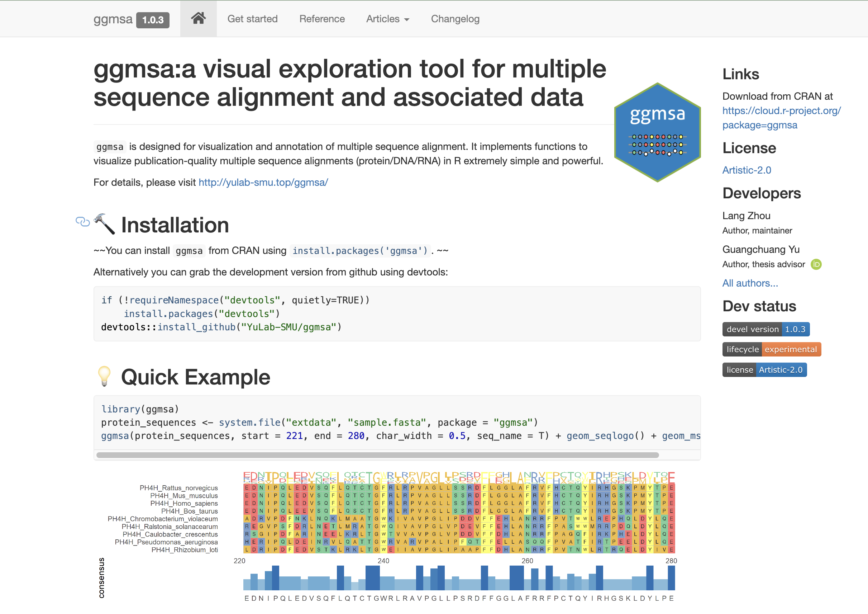Open the Get started page
868x614 pixels.
click(x=252, y=19)
